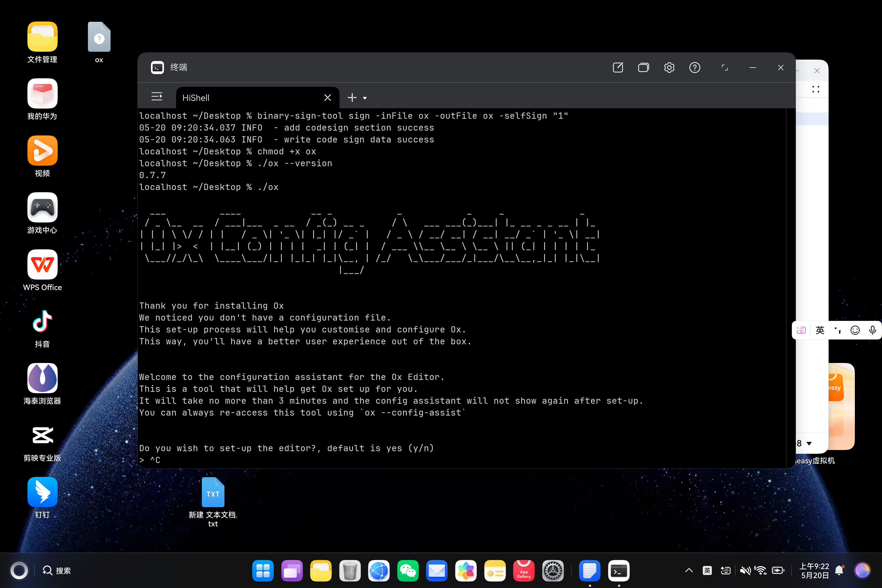882x588 pixels.
Task: Open yellow file manager in dock
Action: [321, 571]
